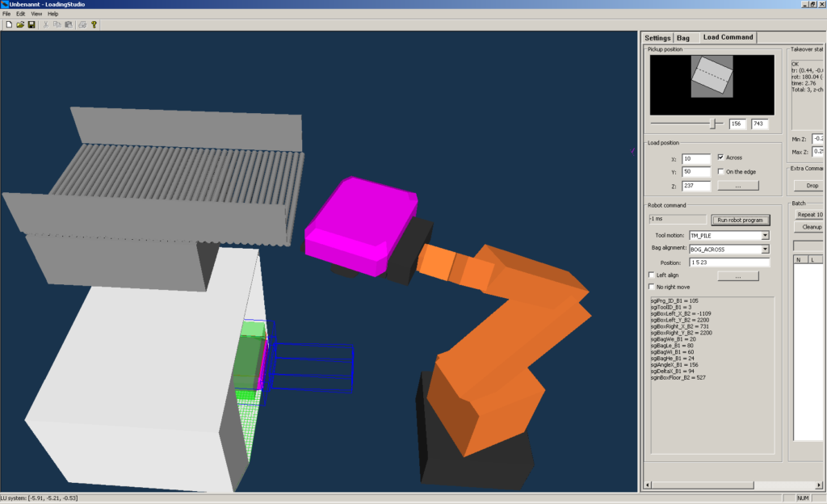Click the pickup position slider handle
The width and height of the screenshot is (827, 504).
(712, 124)
